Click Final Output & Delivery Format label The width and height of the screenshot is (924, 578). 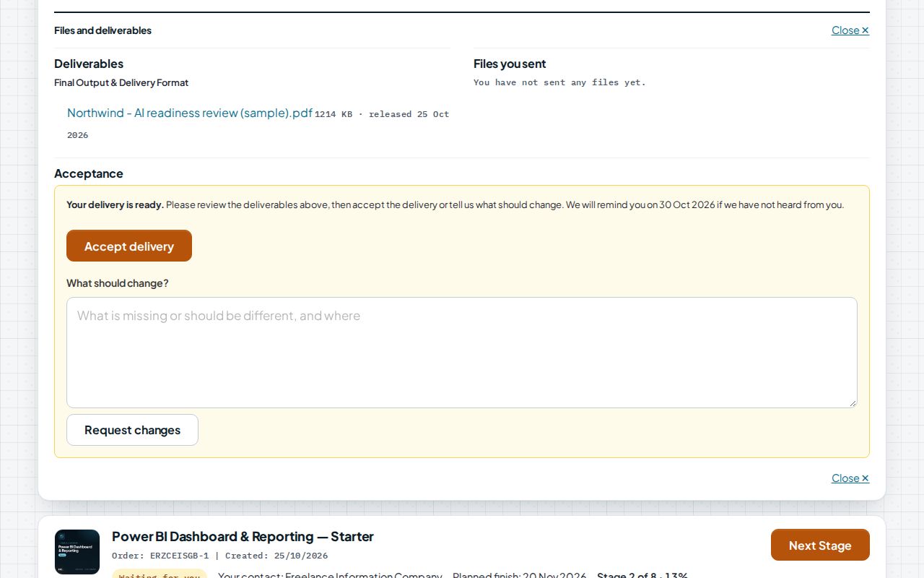121,82
